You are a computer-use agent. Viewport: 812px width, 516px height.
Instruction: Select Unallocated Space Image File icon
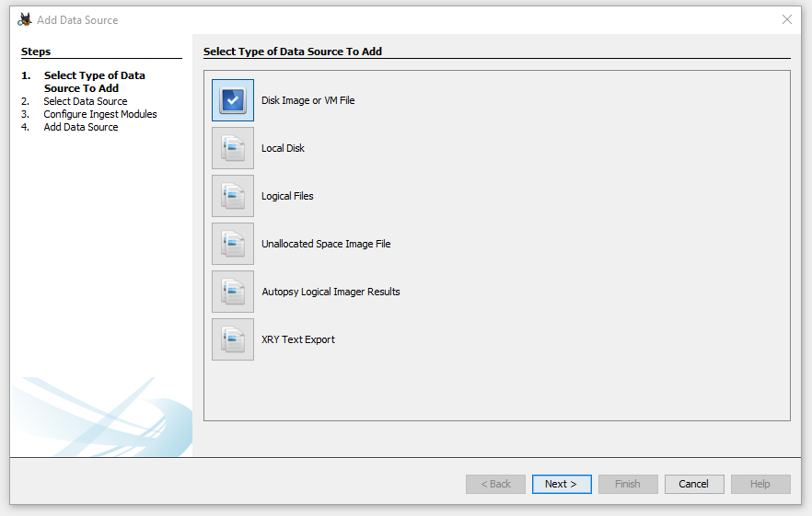(x=233, y=244)
